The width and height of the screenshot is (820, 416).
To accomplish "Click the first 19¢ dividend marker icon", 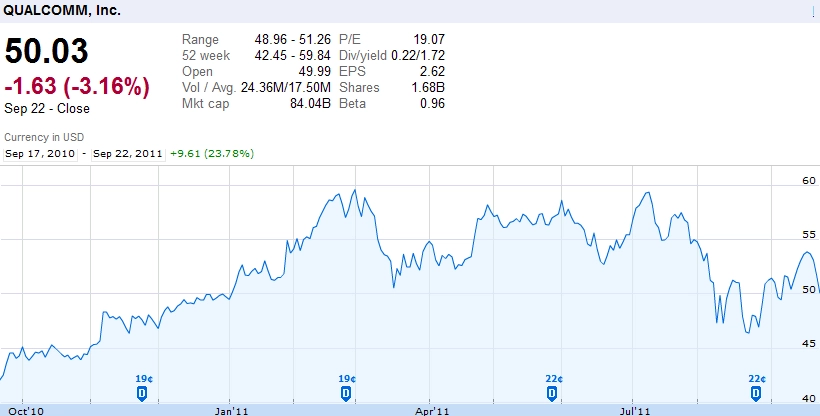I will tap(142, 393).
